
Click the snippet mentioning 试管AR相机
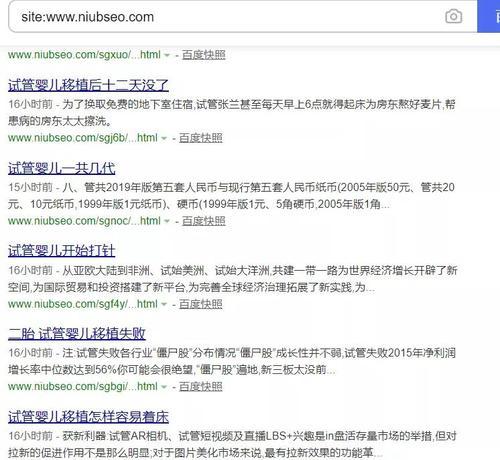pos(232,444)
